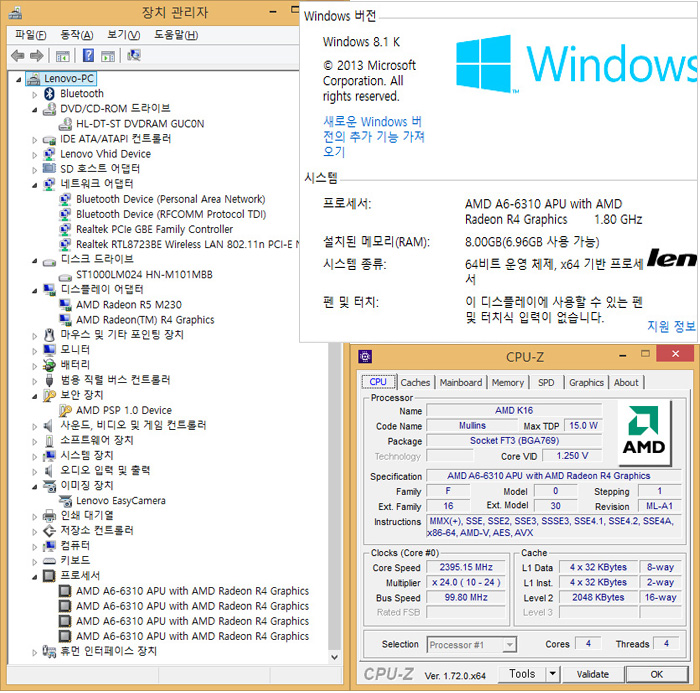Collapse the 이미징 장치 node
The height and width of the screenshot is (693, 700).
[35, 487]
